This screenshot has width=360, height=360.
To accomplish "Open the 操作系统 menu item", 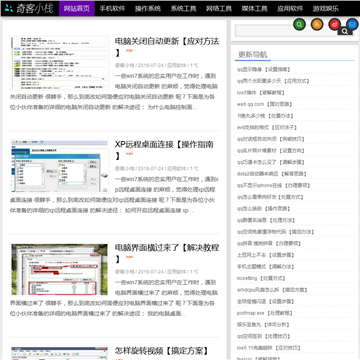I will (x=148, y=8).
